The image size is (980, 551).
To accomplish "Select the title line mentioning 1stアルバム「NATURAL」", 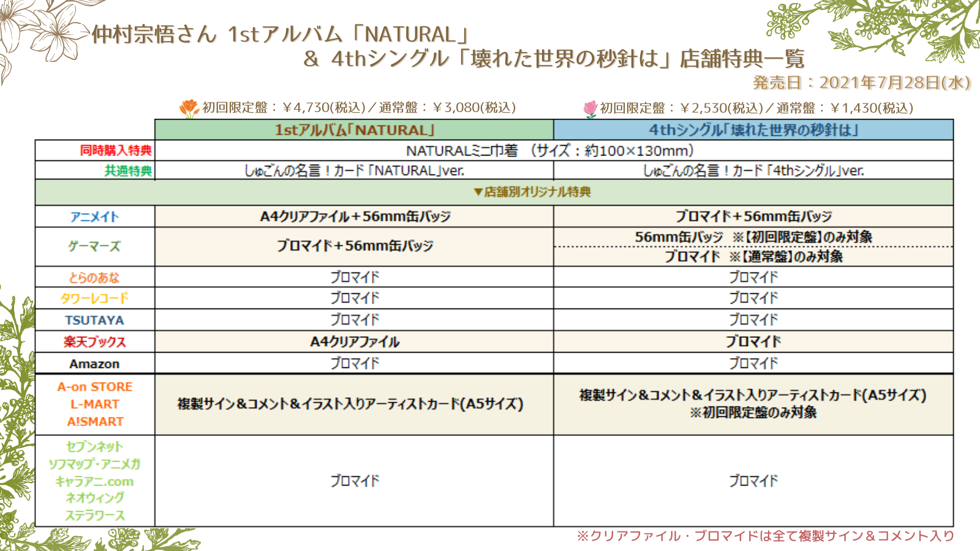I will pyautogui.click(x=280, y=34).
